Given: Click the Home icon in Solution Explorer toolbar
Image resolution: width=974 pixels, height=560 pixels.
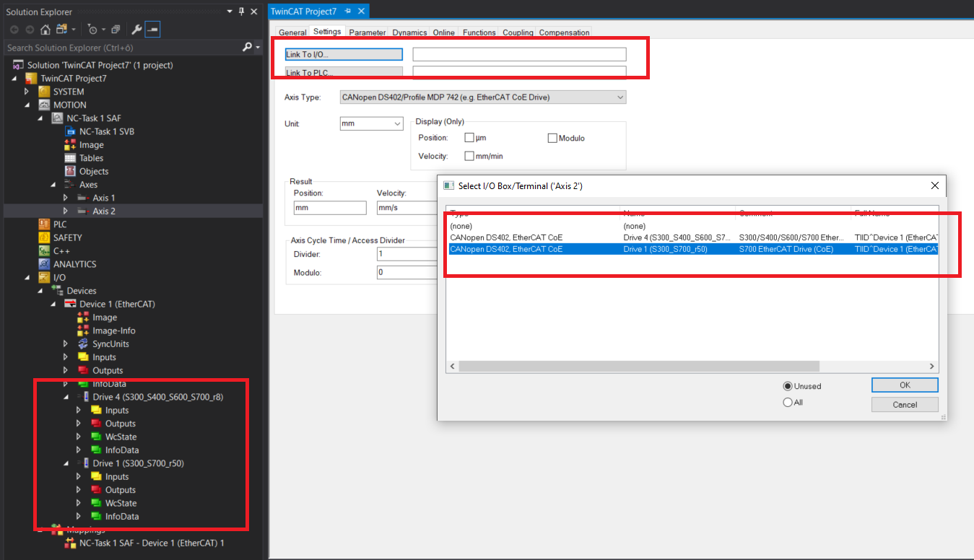Looking at the screenshot, I should [x=45, y=30].
